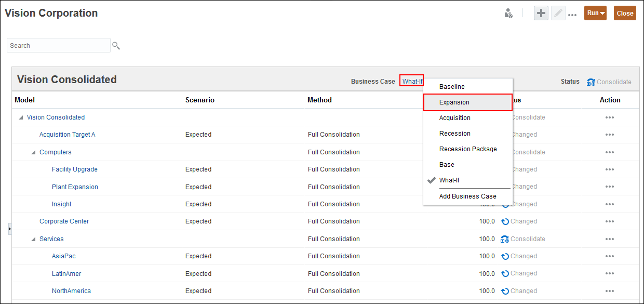Collapse the Vision Consolidated tree node
Screen dimensions: 644x304
(x=21, y=117)
